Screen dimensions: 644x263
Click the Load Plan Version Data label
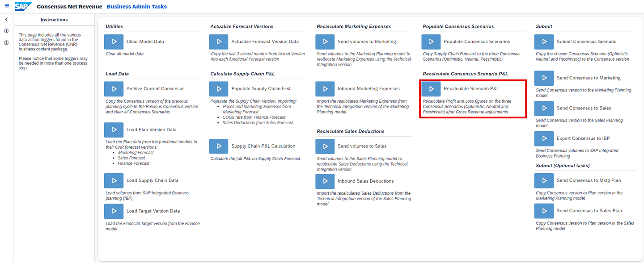point(152,130)
